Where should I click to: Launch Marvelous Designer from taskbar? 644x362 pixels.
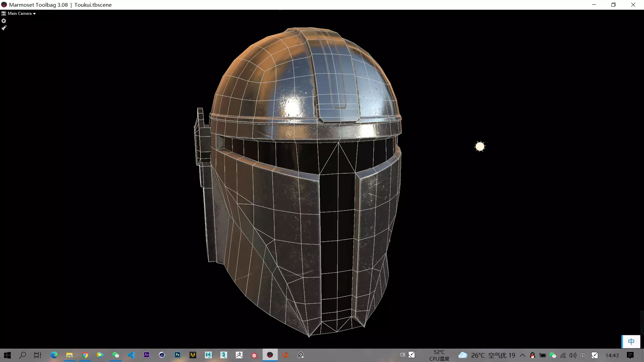click(193, 355)
